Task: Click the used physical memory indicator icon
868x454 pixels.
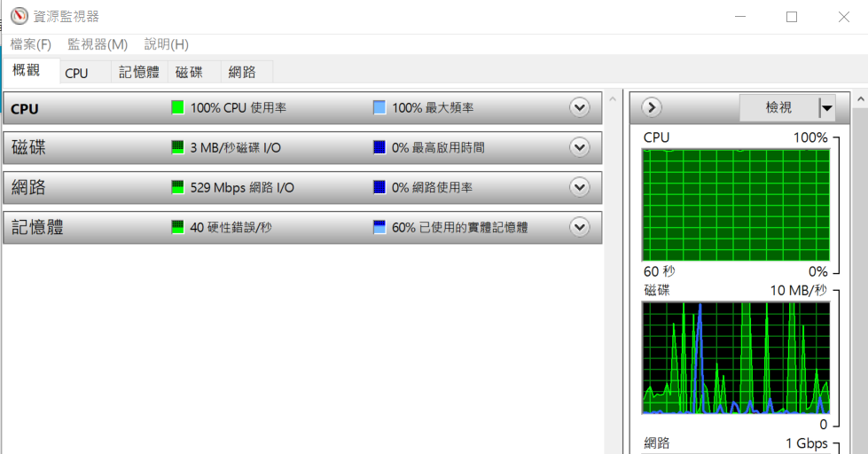Action: pyautogui.click(x=379, y=227)
